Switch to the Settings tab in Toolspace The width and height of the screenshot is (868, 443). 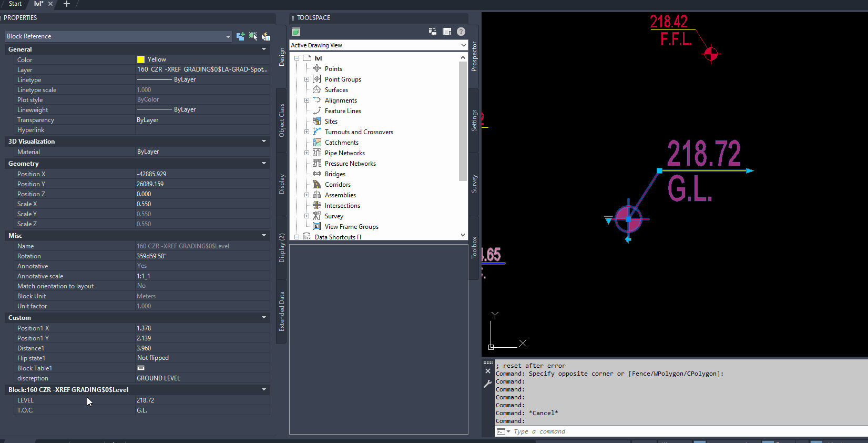(474, 120)
